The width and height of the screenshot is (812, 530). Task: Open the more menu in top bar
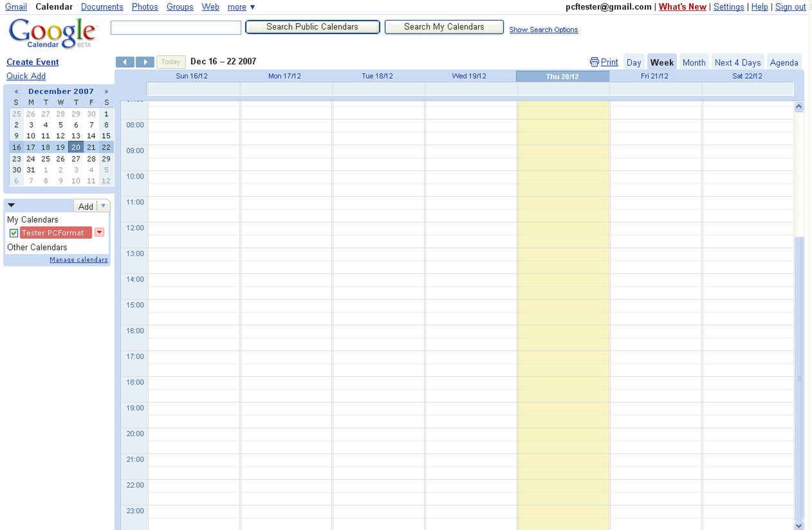tap(241, 7)
